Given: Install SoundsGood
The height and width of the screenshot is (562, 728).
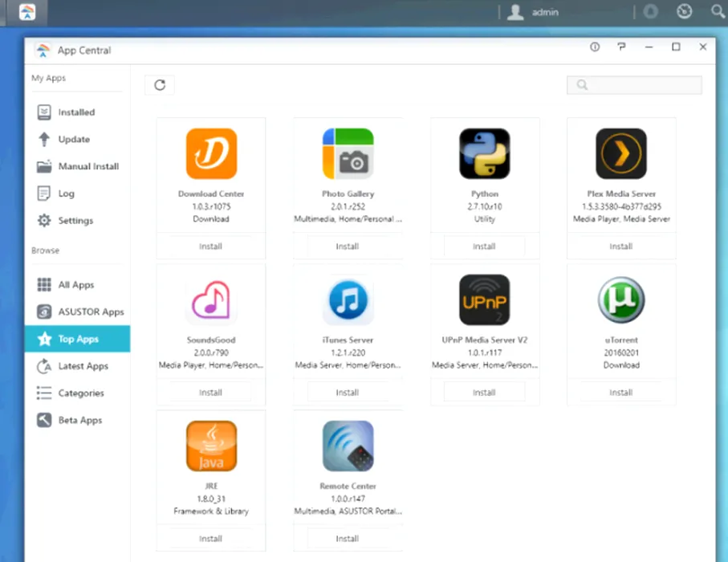Looking at the screenshot, I should [x=211, y=393].
